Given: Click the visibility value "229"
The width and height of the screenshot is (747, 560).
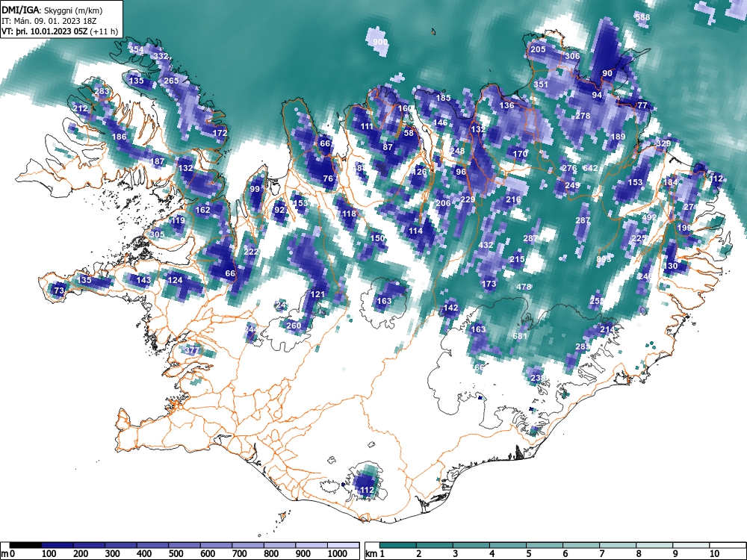Looking at the screenshot, I should point(468,199).
